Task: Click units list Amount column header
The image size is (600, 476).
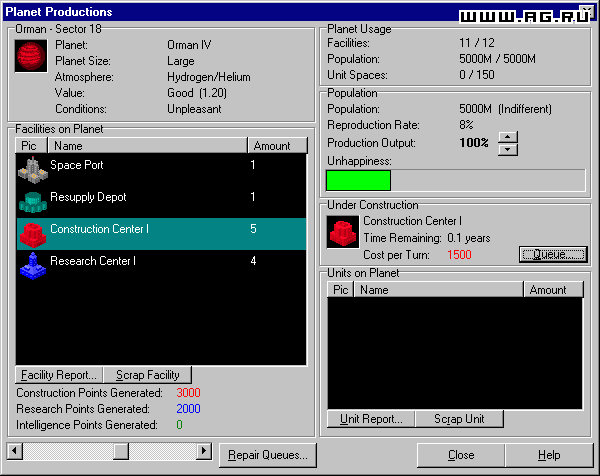Action: click(x=553, y=290)
